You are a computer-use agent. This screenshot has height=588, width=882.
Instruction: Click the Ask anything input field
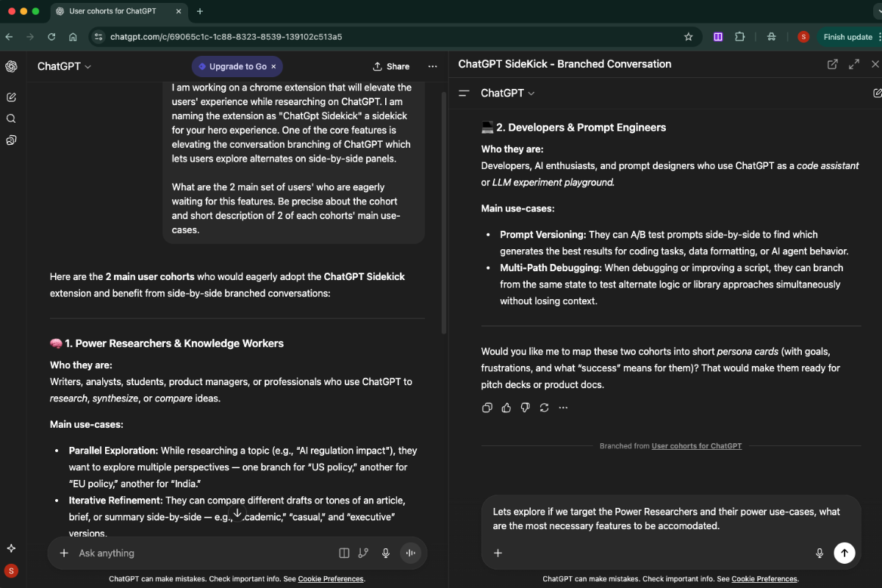[147, 553]
